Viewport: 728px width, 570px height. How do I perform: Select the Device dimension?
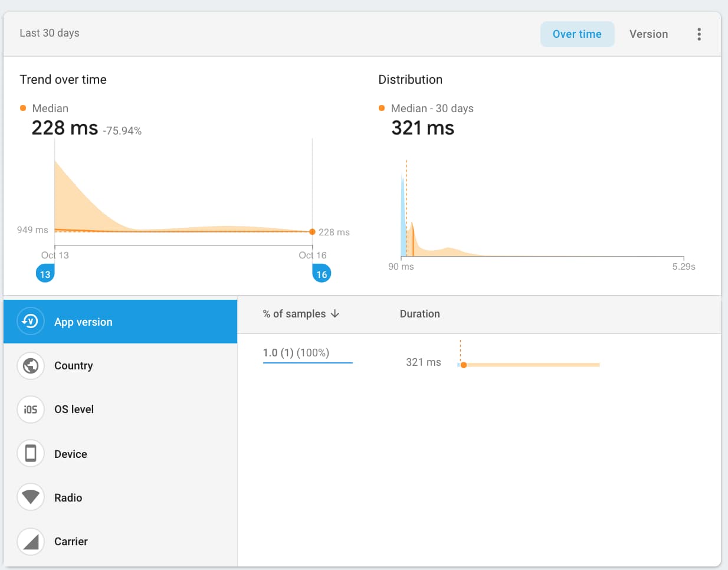point(120,454)
